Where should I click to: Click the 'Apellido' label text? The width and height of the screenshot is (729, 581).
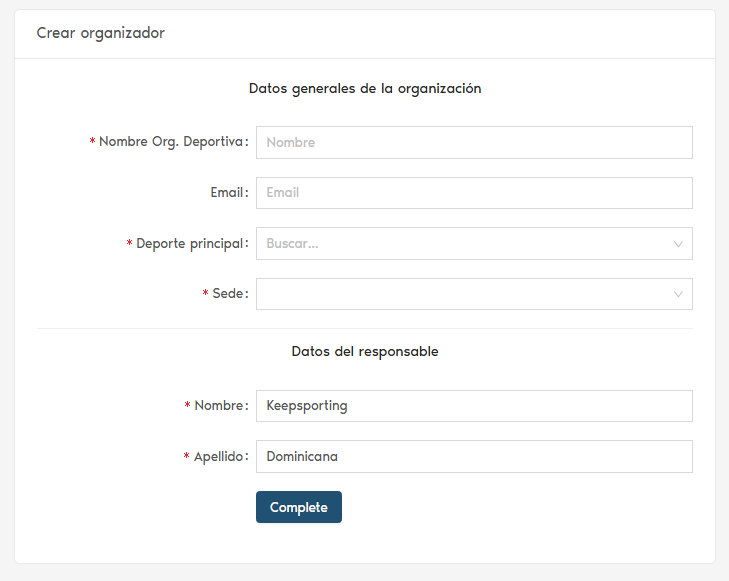(219, 456)
